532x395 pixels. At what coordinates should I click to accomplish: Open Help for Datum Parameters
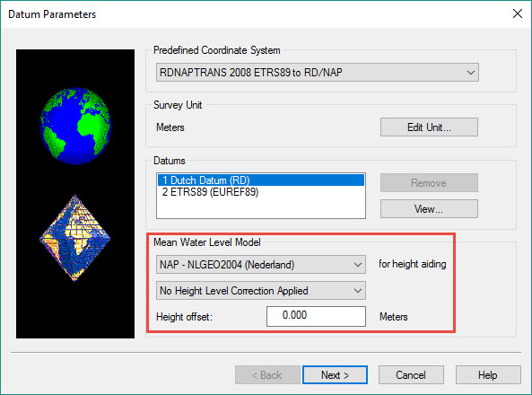(x=488, y=375)
